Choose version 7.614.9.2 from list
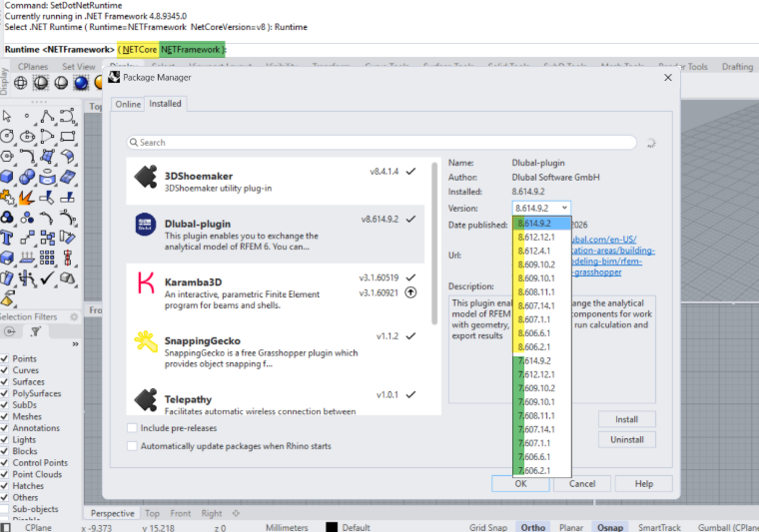This screenshot has height=532, width=759. pyautogui.click(x=541, y=360)
